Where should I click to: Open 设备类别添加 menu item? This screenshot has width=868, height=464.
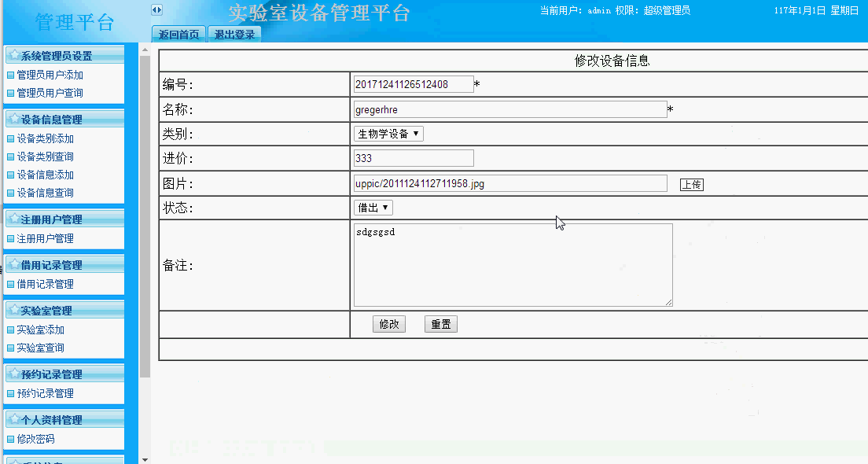click(x=46, y=138)
